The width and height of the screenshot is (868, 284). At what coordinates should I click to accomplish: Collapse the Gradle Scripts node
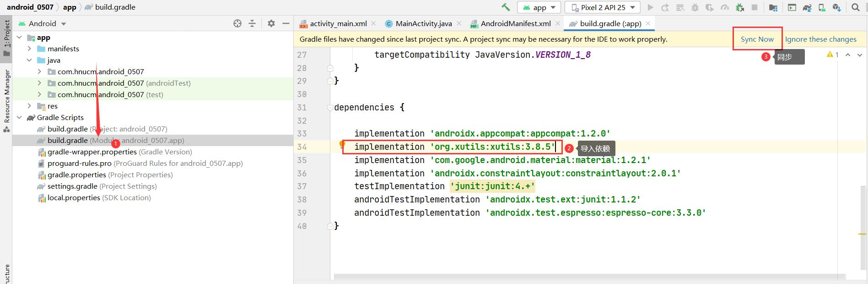click(19, 117)
